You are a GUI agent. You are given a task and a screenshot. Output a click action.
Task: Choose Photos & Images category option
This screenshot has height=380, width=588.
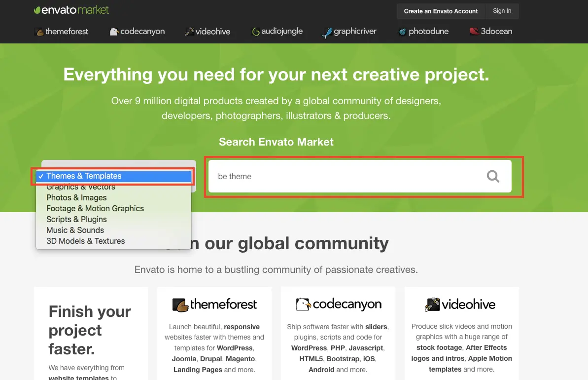114,197
